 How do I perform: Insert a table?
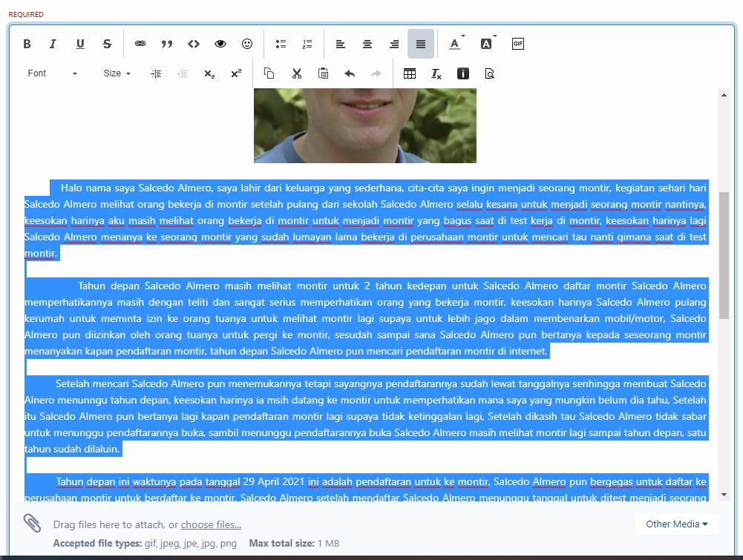[x=410, y=73]
